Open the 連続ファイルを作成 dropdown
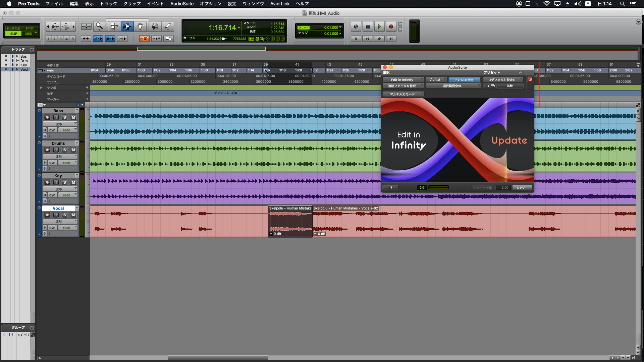Screen dimensions: 644x362 404,86
